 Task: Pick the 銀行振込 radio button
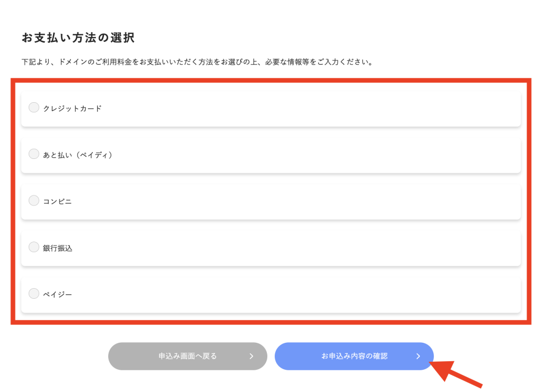[34, 247]
